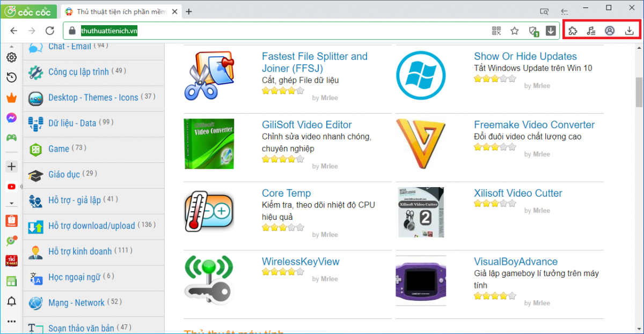The image size is (644, 334).
Task: Click the notifications bell in sidebar
Action: pos(11,302)
